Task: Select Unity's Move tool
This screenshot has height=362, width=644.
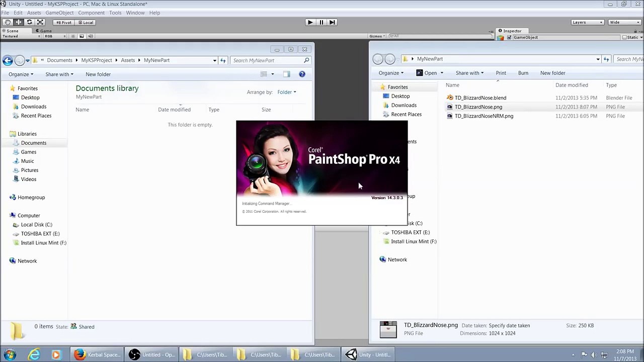Action: click(x=19, y=22)
